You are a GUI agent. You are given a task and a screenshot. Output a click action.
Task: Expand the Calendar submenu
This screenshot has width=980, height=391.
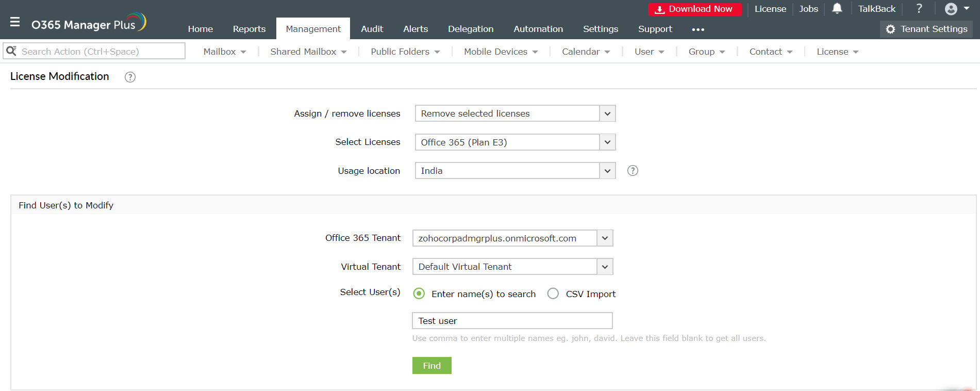(x=586, y=52)
